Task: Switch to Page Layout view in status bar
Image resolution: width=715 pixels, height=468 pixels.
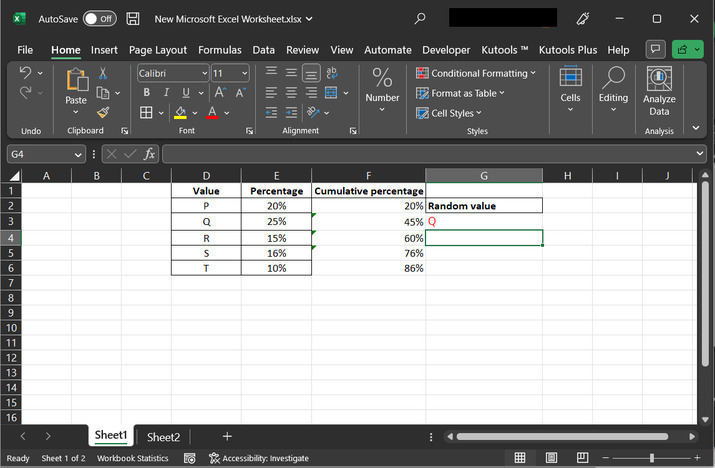Action: tap(549, 458)
